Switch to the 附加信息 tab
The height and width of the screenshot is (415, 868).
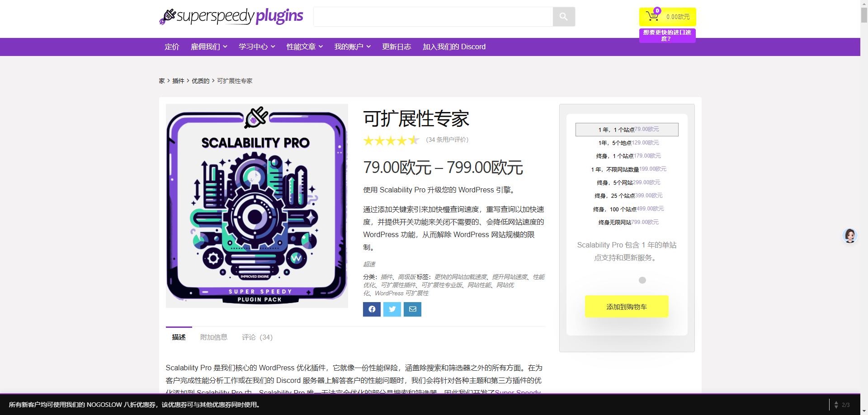point(214,337)
